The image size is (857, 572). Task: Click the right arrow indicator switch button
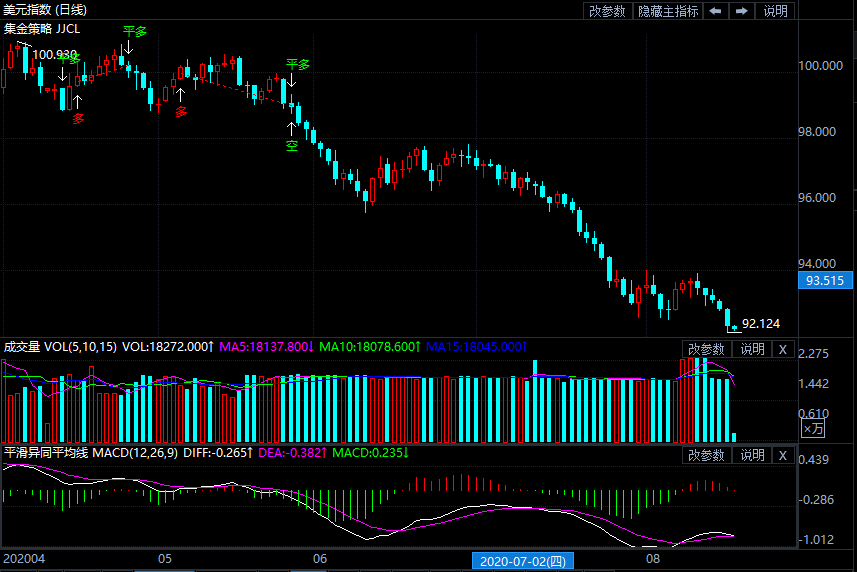(x=741, y=11)
